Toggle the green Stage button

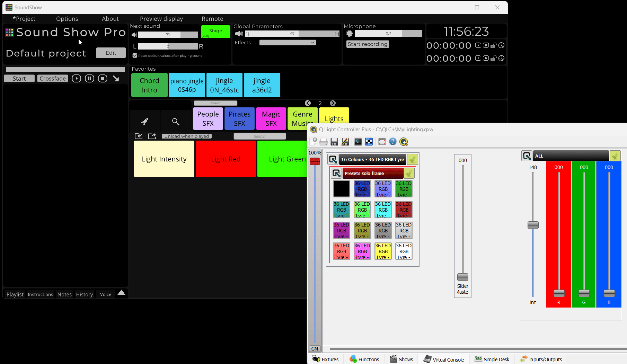[215, 32]
